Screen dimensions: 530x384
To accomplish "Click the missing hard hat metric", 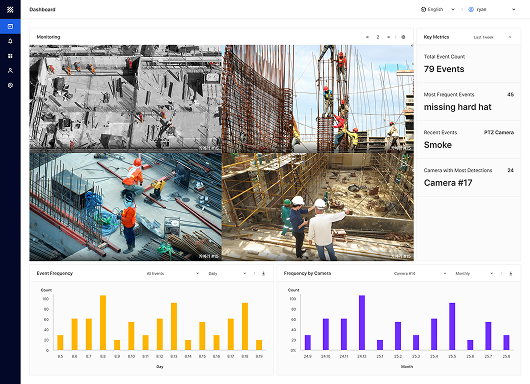I will [x=458, y=107].
